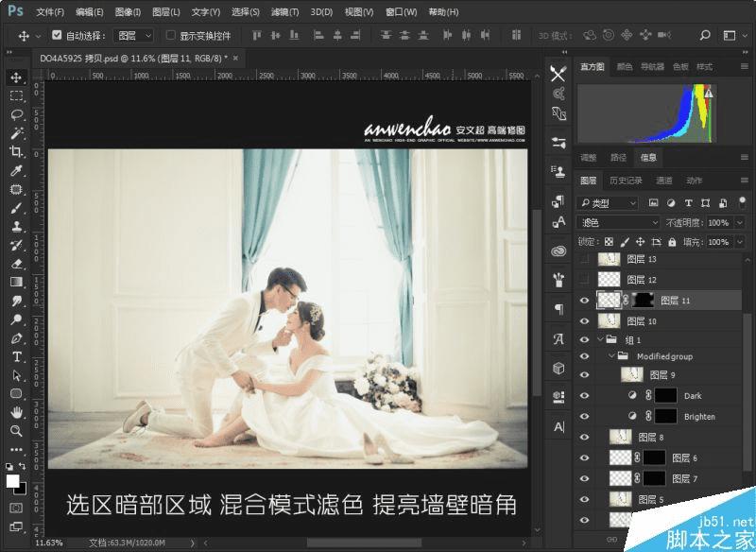Open the 填充 fill dropdown arrow
The image size is (756, 552).
tap(740, 242)
